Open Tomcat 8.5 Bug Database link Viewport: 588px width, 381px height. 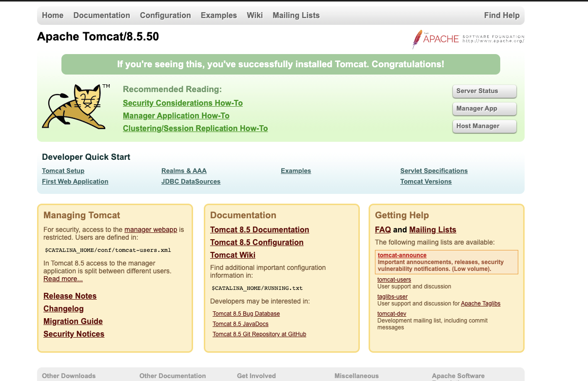(x=246, y=314)
